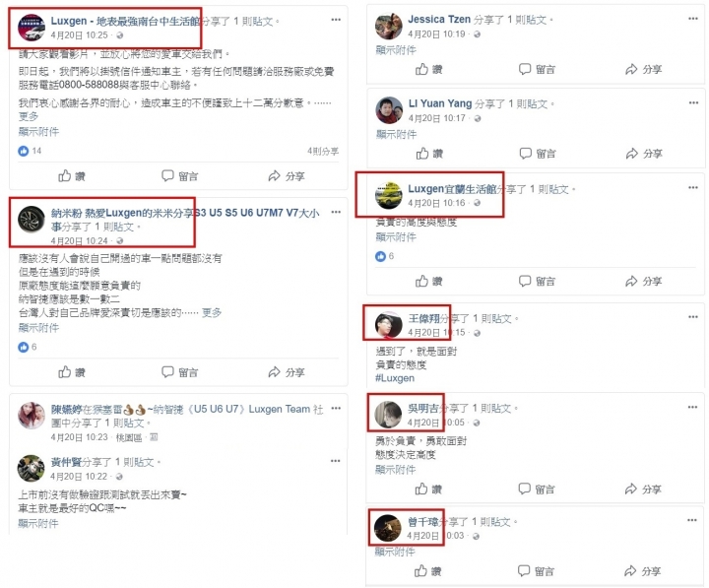Image resolution: width=709 pixels, height=588 pixels.
Task: Open options menu for Jessica Tzen post
Action: (x=692, y=19)
